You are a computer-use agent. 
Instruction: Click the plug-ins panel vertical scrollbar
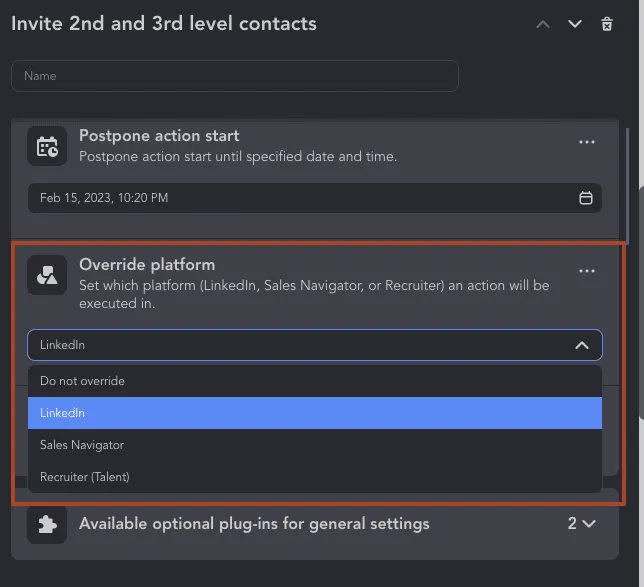[627, 186]
